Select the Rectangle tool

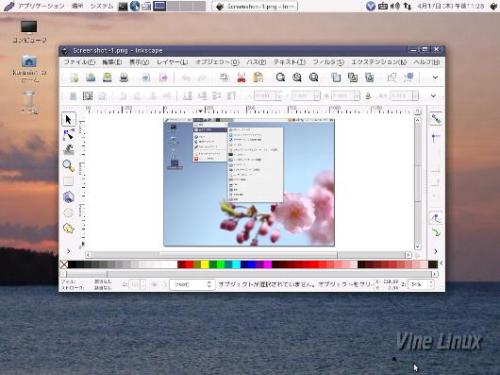[x=68, y=181]
